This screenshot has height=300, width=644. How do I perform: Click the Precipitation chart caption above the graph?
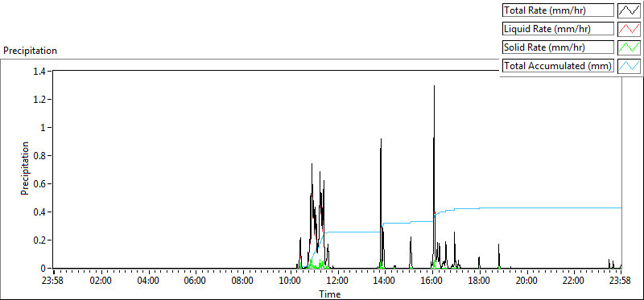30,51
